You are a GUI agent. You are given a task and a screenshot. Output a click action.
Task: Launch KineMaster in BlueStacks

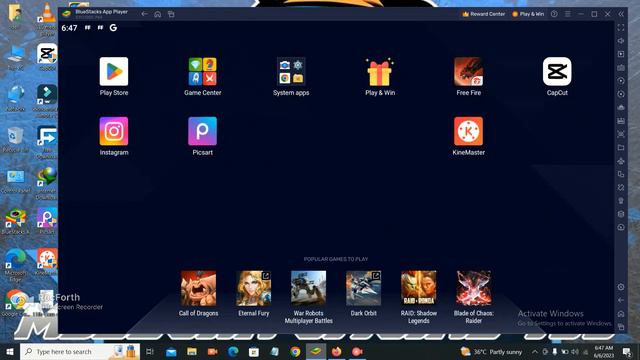(469, 131)
